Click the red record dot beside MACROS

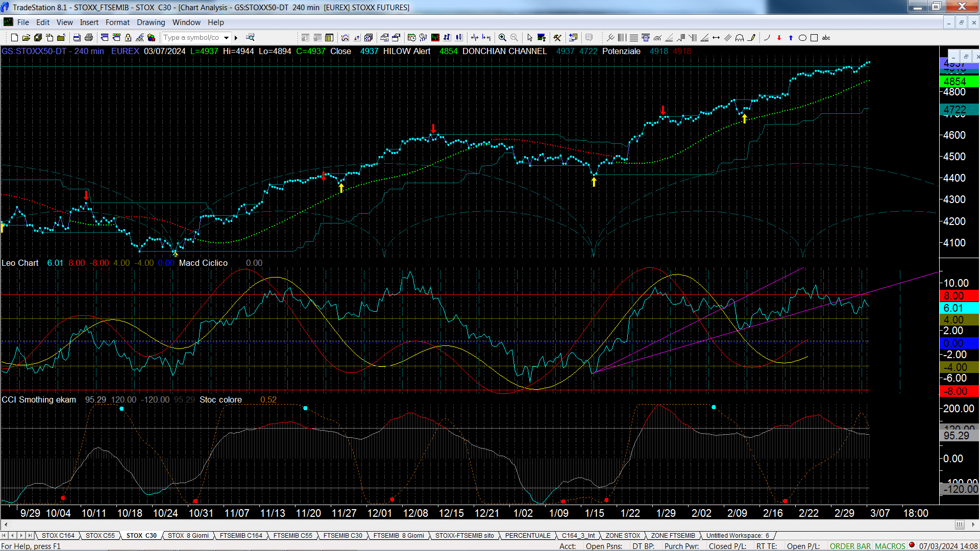pyautogui.click(x=912, y=545)
